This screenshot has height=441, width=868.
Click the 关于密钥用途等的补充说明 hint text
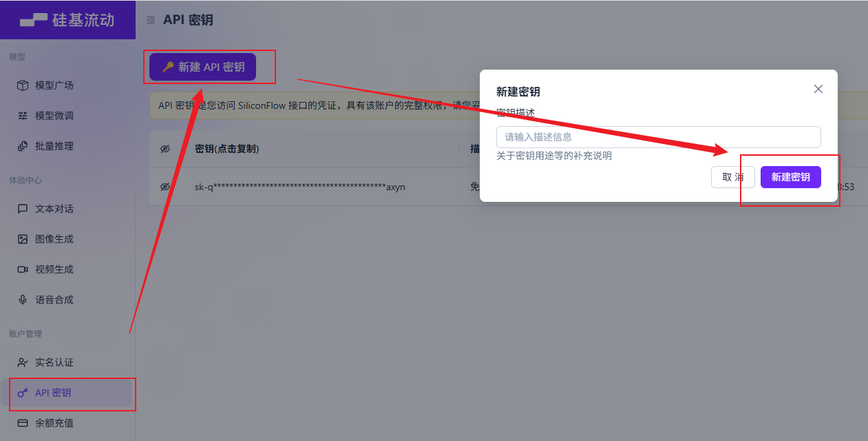(x=554, y=156)
